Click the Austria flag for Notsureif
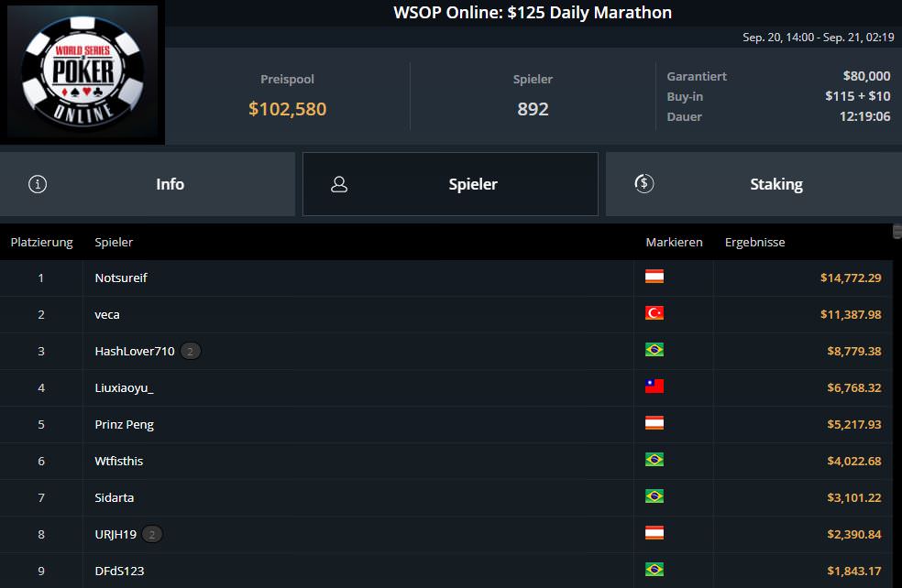The height and width of the screenshot is (588, 902). 654,277
